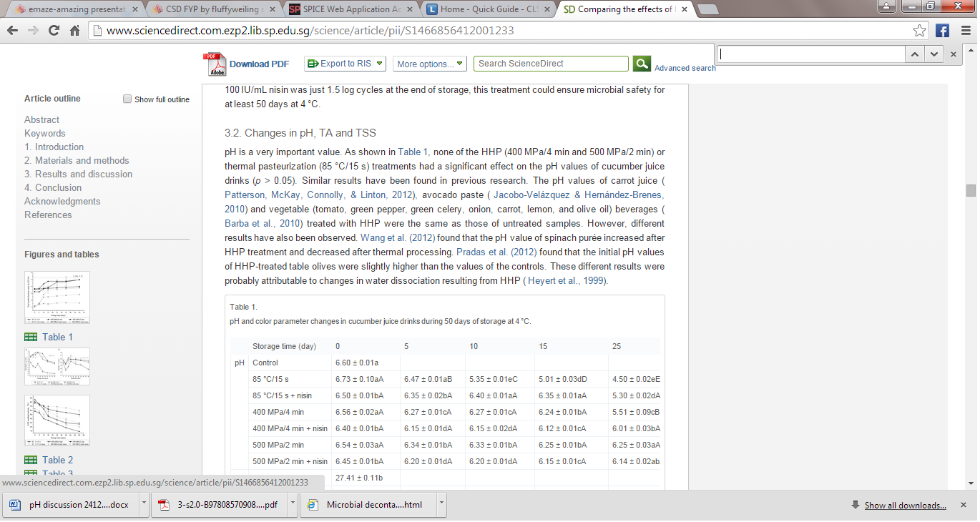Jump to Results and discussion in outline
The width and height of the screenshot is (980, 522).
78,174
